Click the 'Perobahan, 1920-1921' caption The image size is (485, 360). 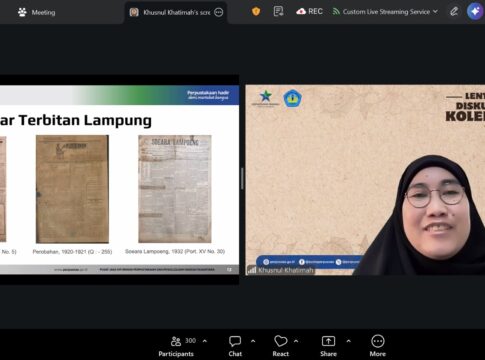pos(72,252)
